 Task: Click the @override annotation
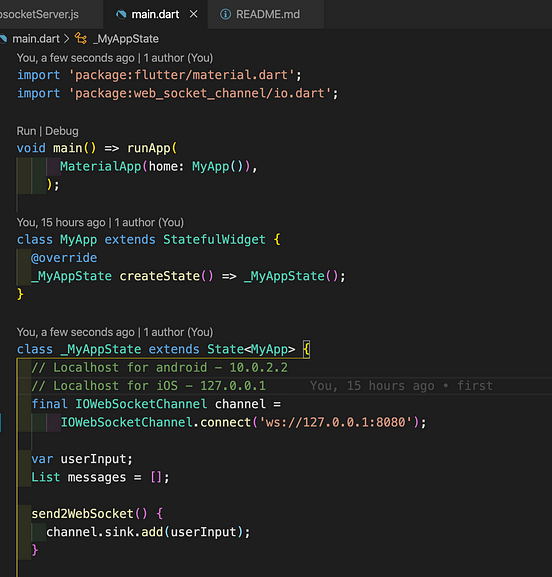tap(64, 258)
